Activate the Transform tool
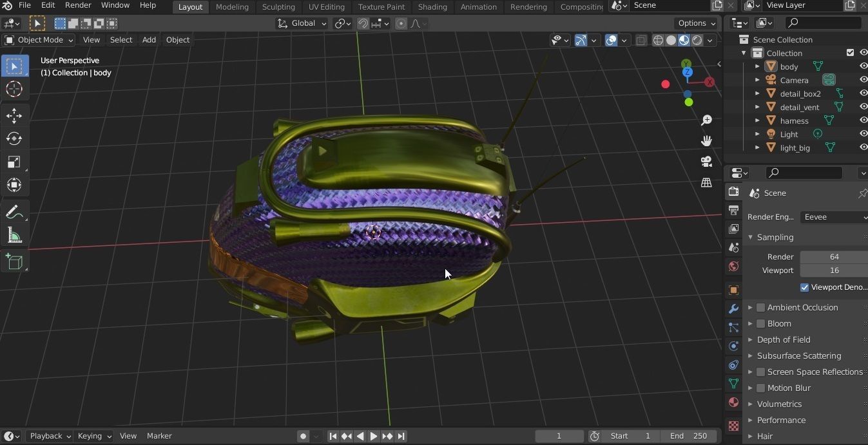The width and height of the screenshot is (868, 445). pyautogui.click(x=14, y=185)
